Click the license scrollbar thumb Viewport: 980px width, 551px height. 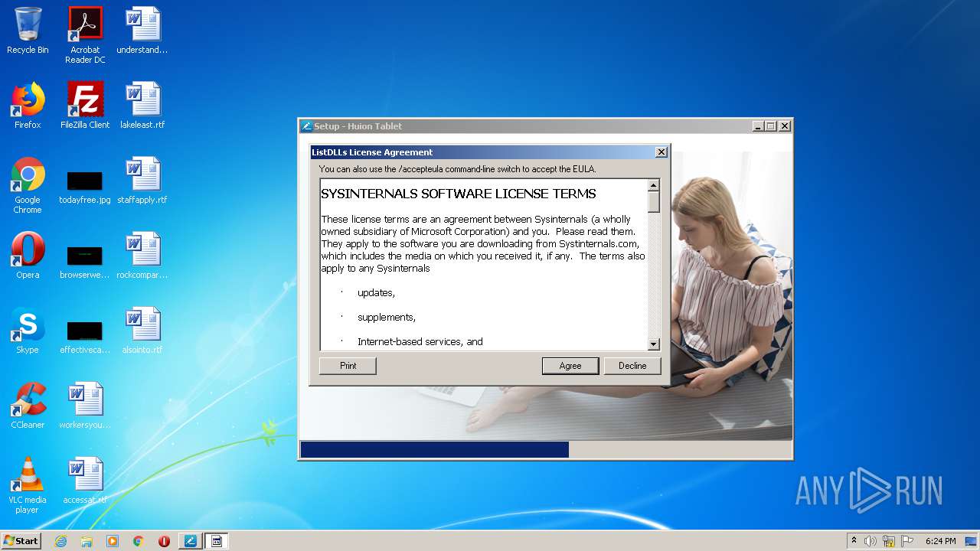pyautogui.click(x=654, y=202)
